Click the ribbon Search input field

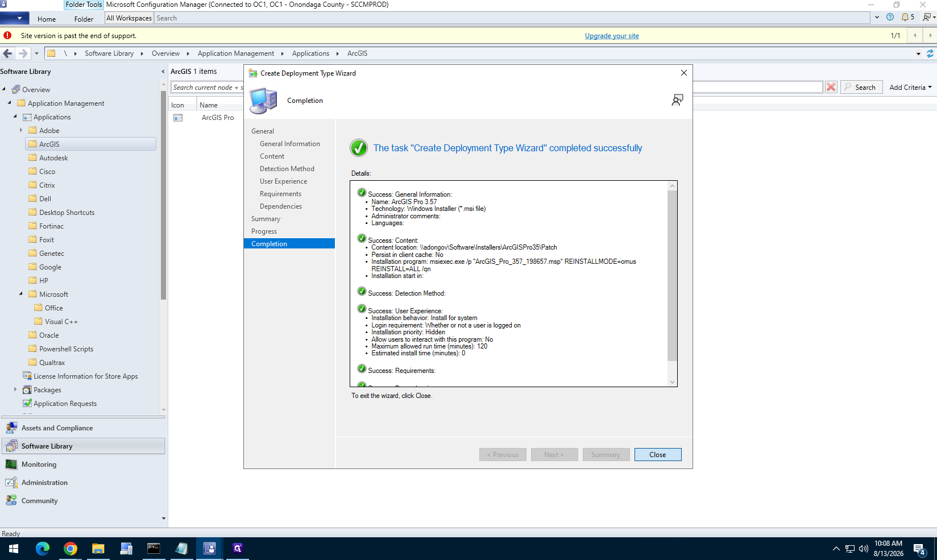click(512, 18)
